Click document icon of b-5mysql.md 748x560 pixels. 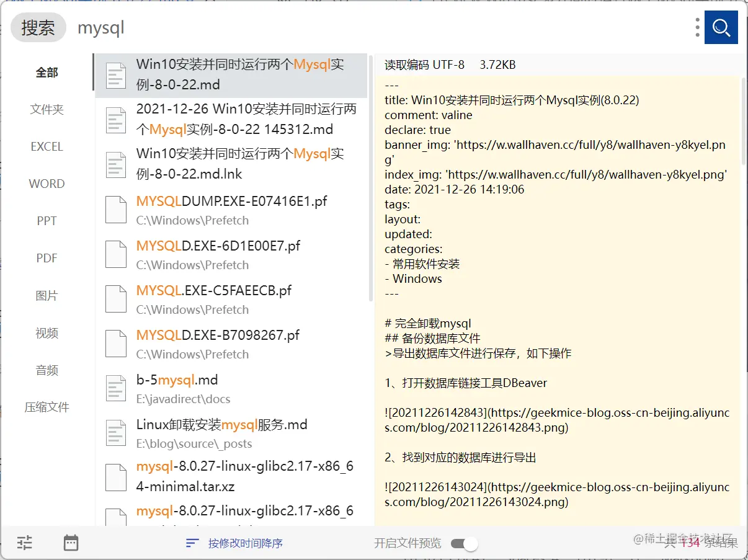tap(116, 388)
